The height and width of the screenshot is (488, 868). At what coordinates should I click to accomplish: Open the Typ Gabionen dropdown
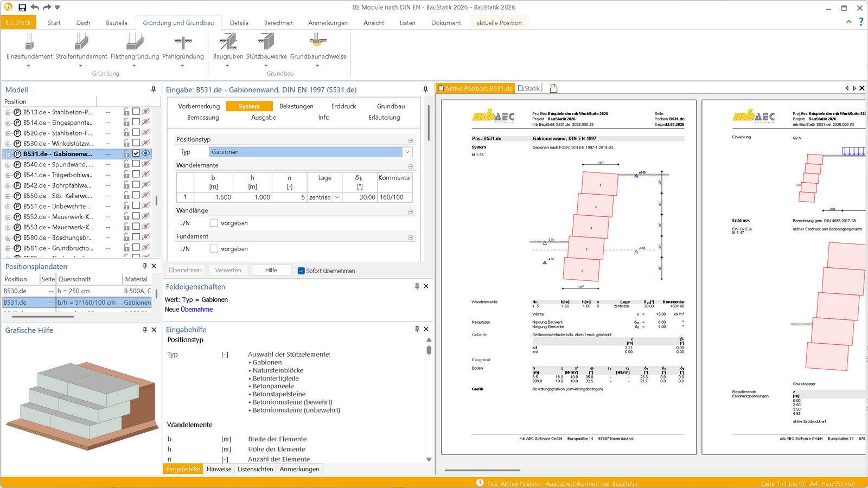[x=407, y=152]
